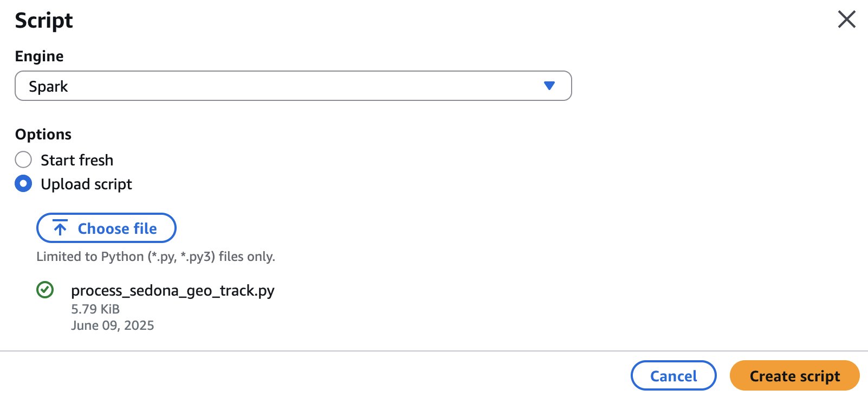
Task: Click the Script dialog title
Action: pyautogui.click(x=44, y=20)
